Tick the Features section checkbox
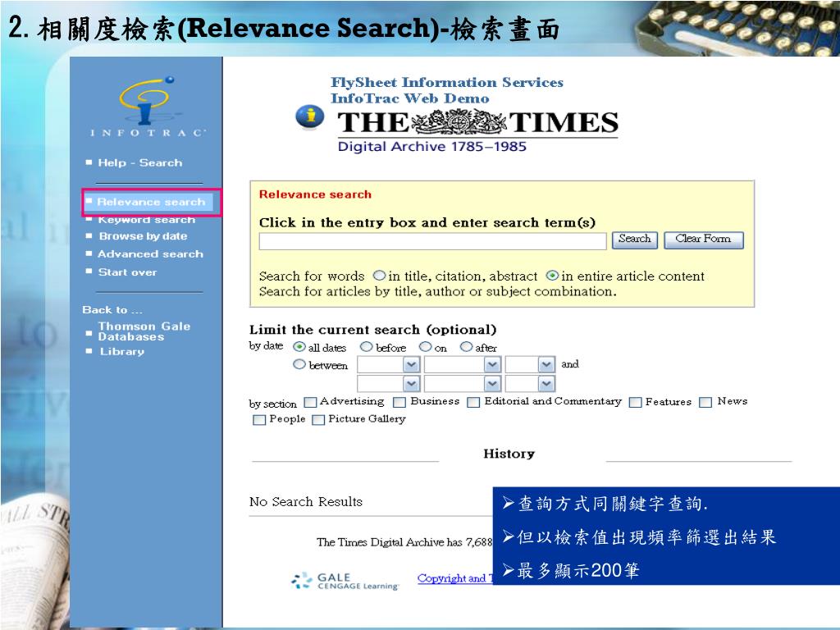Image resolution: width=840 pixels, height=630 pixels. click(x=636, y=402)
